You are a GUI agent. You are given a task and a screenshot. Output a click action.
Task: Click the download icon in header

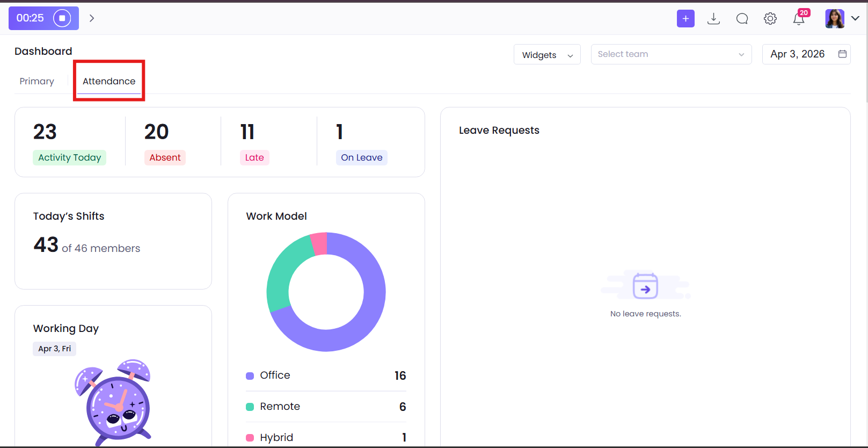coord(713,19)
